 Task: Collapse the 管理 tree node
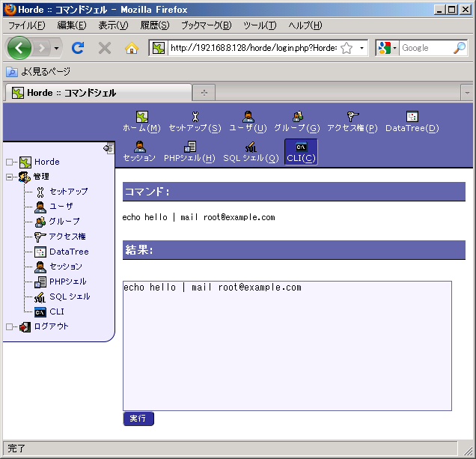(x=10, y=177)
